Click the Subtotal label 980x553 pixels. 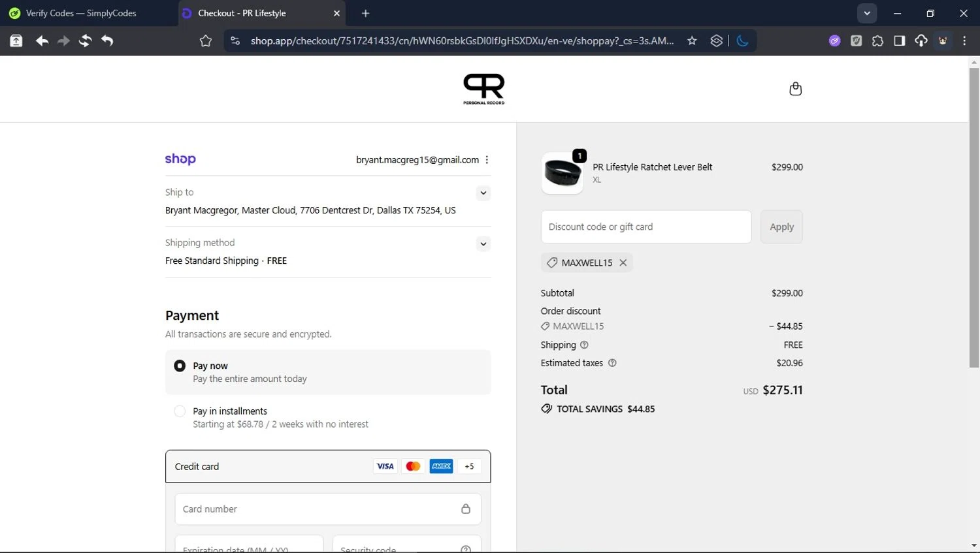[557, 293]
